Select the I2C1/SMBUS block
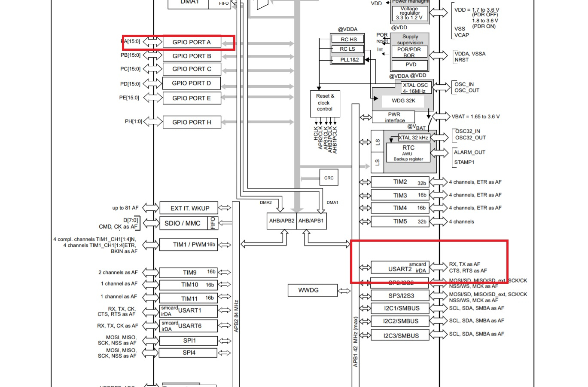This screenshot has width=588, height=387. 399,308
